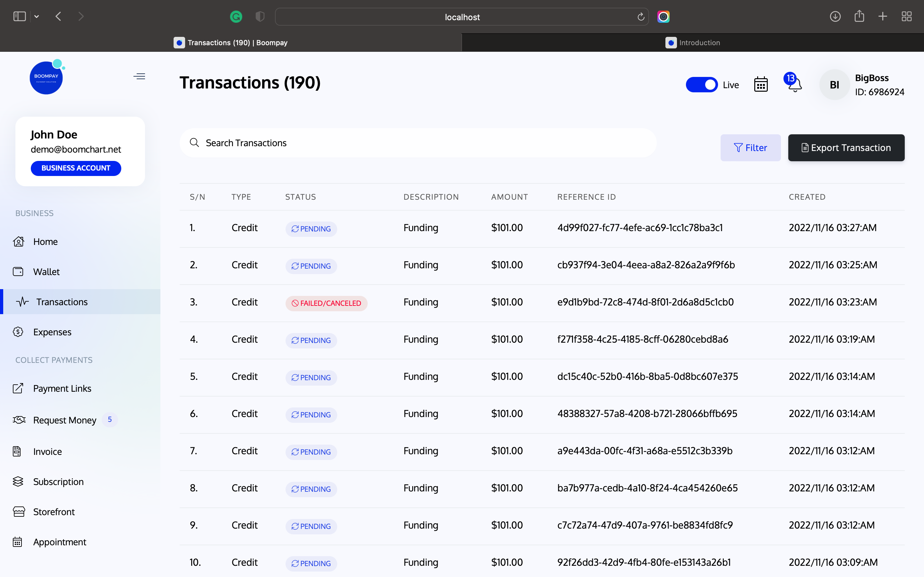Click the Export Transaction button
The width and height of the screenshot is (924, 577).
click(x=846, y=147)
